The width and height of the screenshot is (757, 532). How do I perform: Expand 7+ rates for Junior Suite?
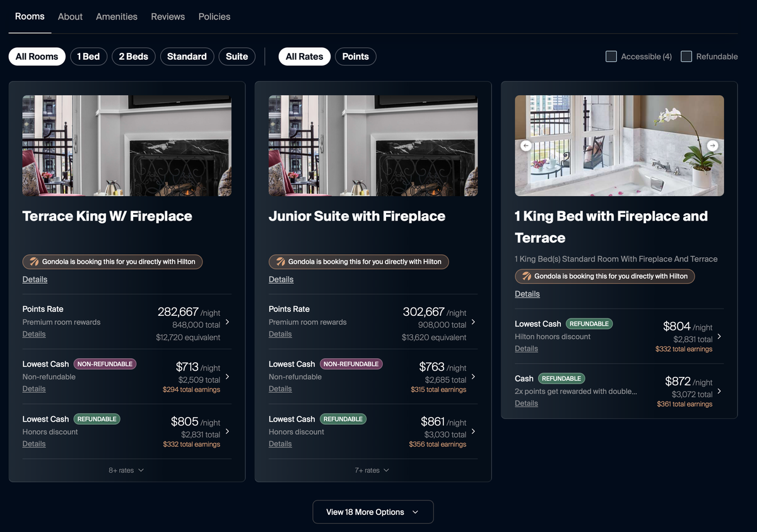click(372, 470)
